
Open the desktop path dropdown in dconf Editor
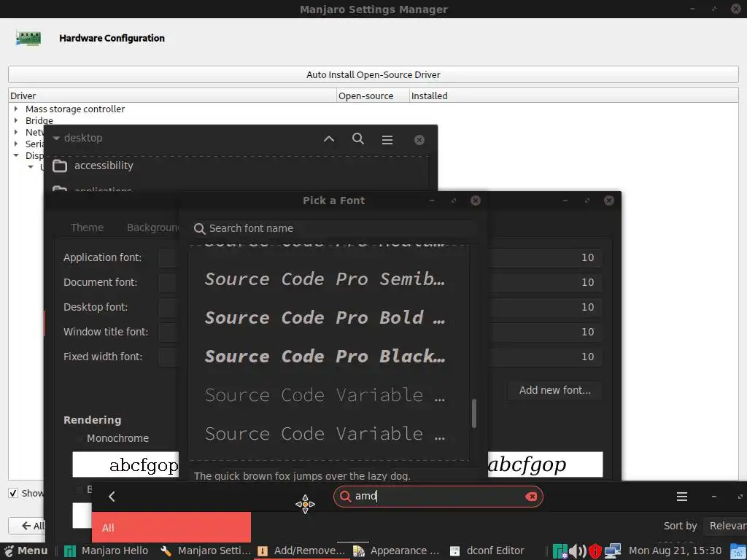pyautogui.click(x=77, y=138)
